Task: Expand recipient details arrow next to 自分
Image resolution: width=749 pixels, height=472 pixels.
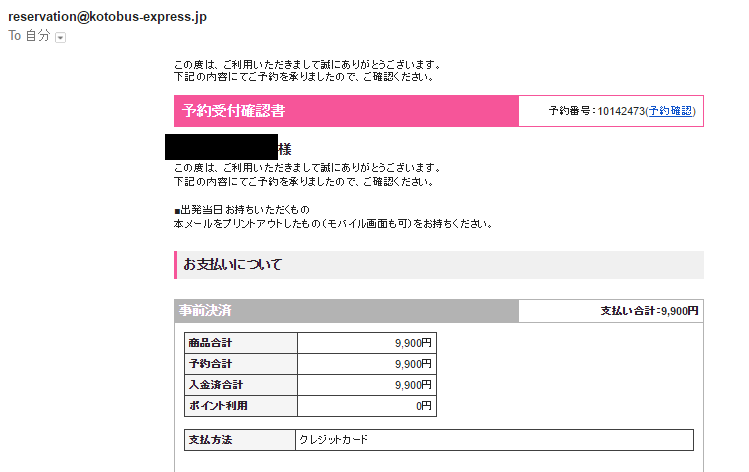Action: click(x=61, y=38)
